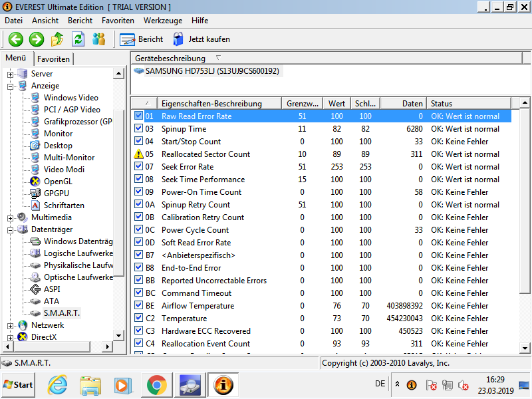This screenshot has width=532, height=399.
Task: Sort by Eigenschaften-Beschreibung column header
Action: tap(219, 104)
